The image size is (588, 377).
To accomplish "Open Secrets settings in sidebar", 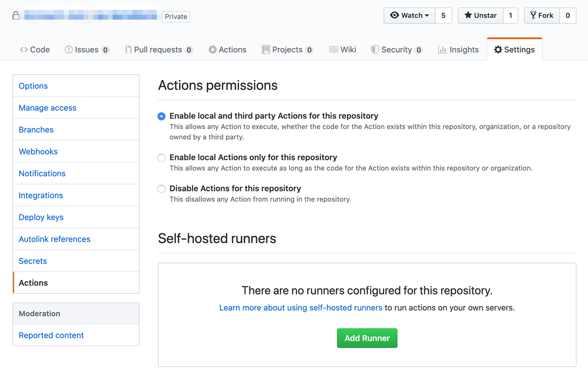I will coord(33,261).
